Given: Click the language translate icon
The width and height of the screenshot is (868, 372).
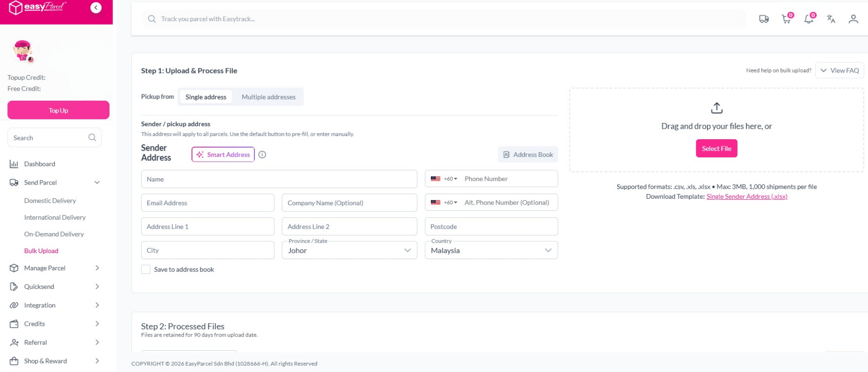Looking at the screenshot, I should (x=831, y=19).
